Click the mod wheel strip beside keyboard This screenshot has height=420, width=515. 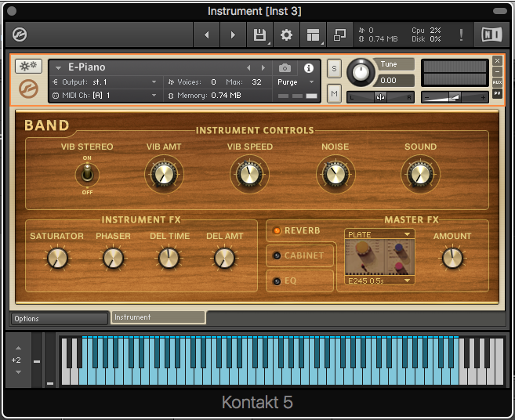[50, 360]
